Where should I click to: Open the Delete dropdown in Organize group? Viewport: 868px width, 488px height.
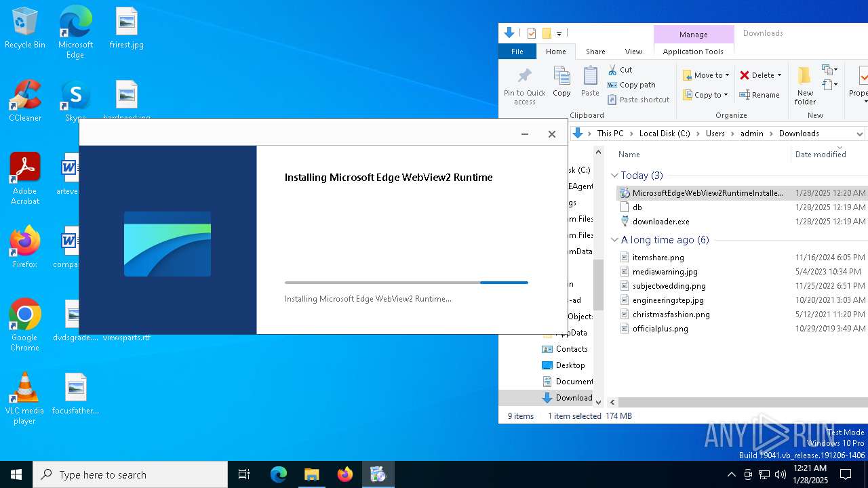[760, 75]
